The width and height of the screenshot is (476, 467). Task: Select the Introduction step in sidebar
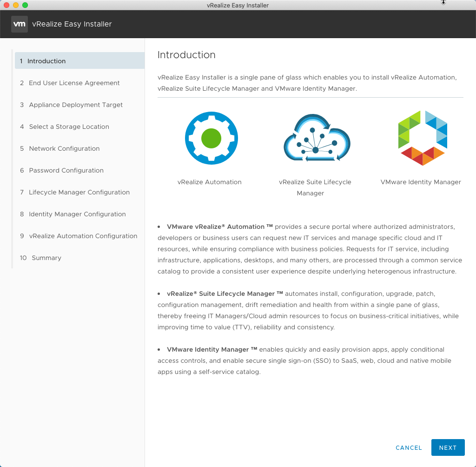(x=46, y=61)
